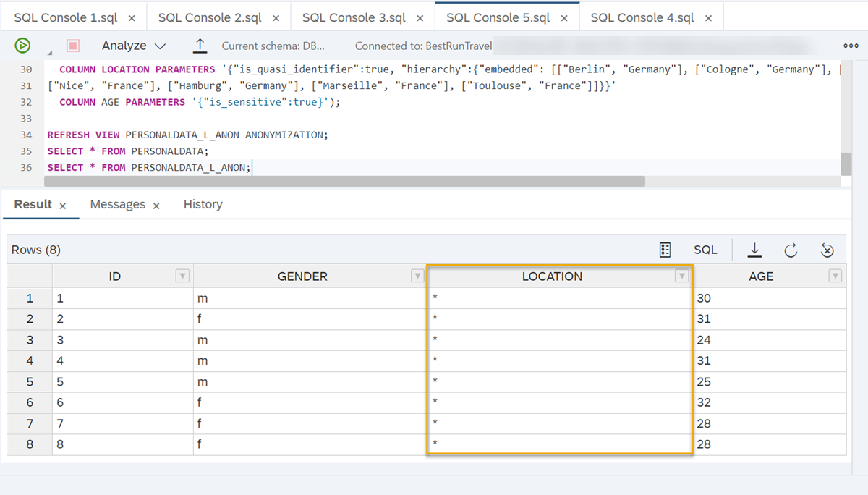The width and height of the screenshot is (868, 495).
Task: Select row header 8 in the result table
Action: 30,444
